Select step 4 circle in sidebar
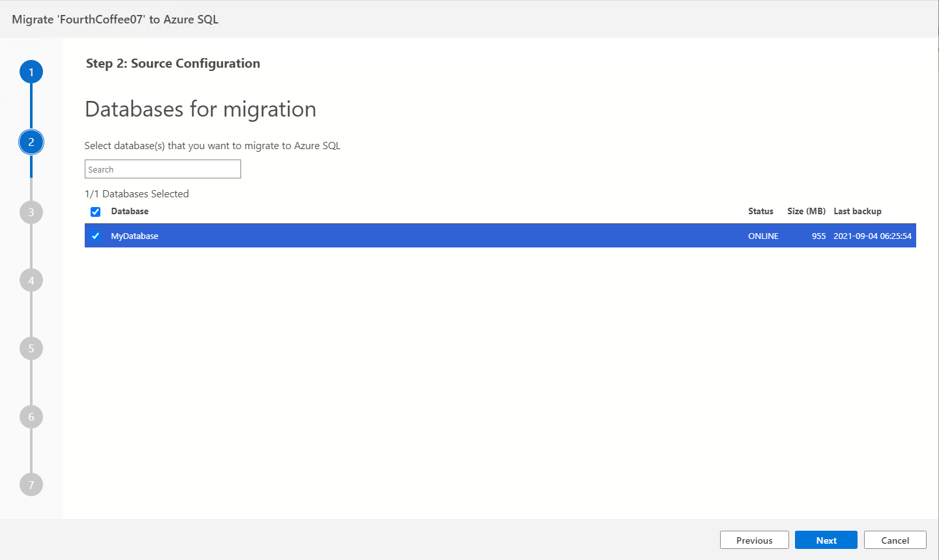 tap(31, 281)
